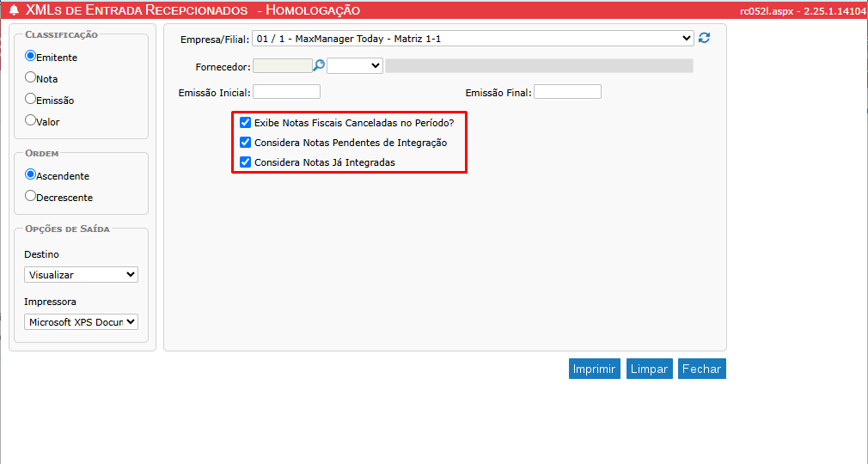
Task: Open the Impressora printer dropdown
Action: click(x=81, y=322)
